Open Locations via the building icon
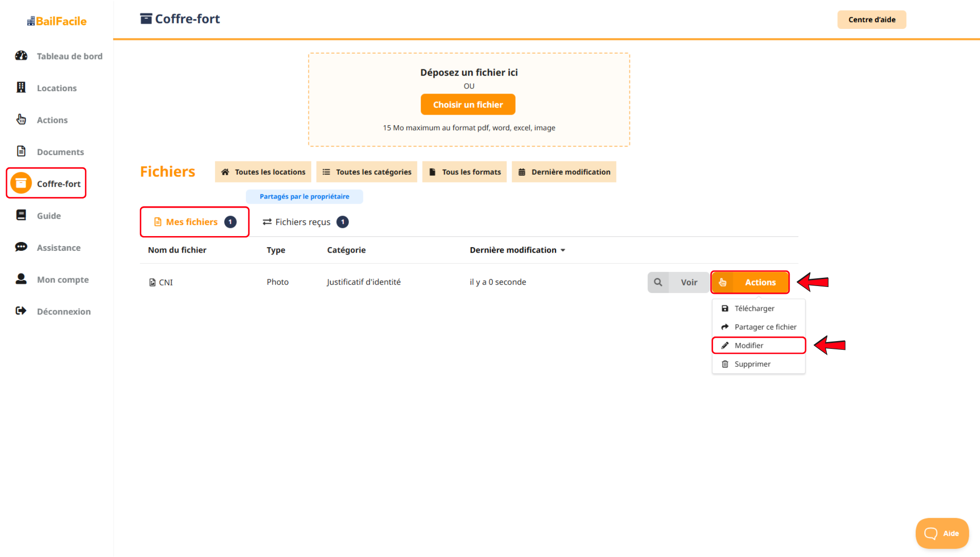Viewport: 980px width, 557px height. pyautogui.click(x=21, y=88)
